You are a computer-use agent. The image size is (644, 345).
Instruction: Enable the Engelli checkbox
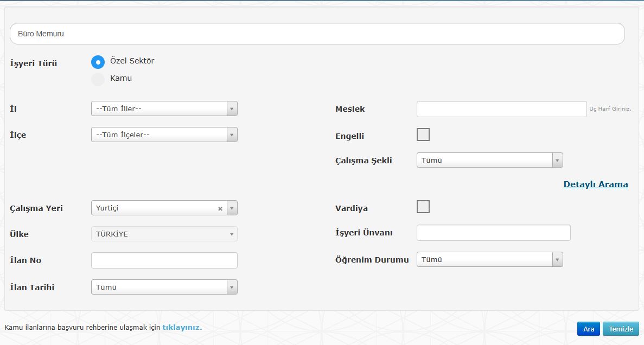(x=423, y=135)
